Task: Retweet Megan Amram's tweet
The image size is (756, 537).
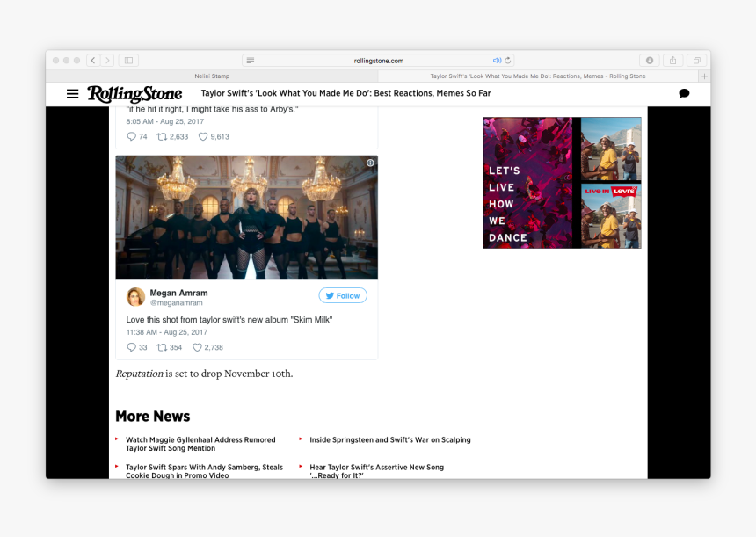Action: tap(162, 347)
